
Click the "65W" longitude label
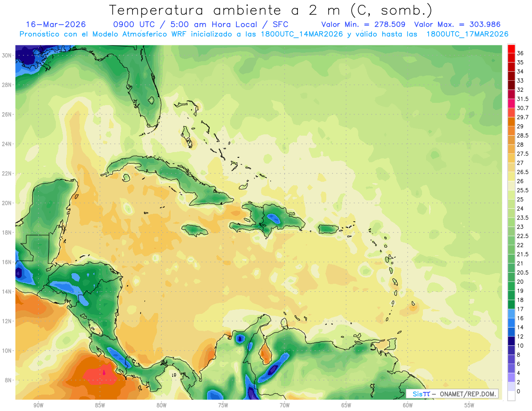pyautogui.click(x=346, y=405)
